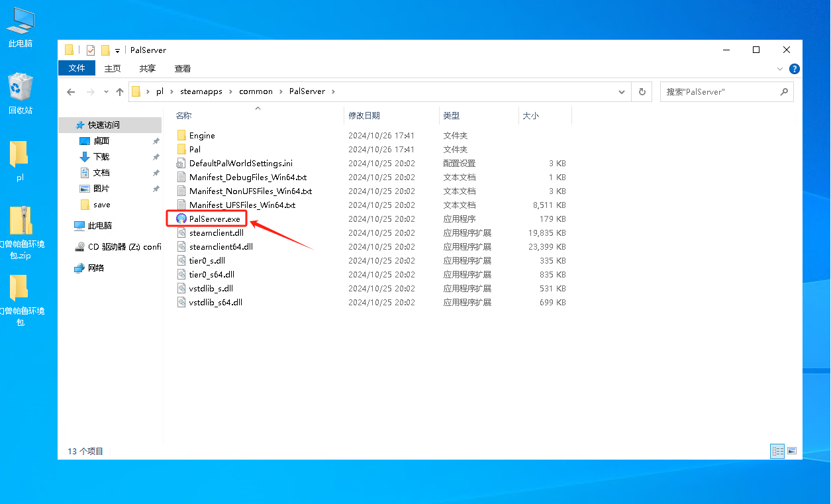Click the 13 个项目 status text
This screenshot has height=504, width=831.
(x=85, y=451)
